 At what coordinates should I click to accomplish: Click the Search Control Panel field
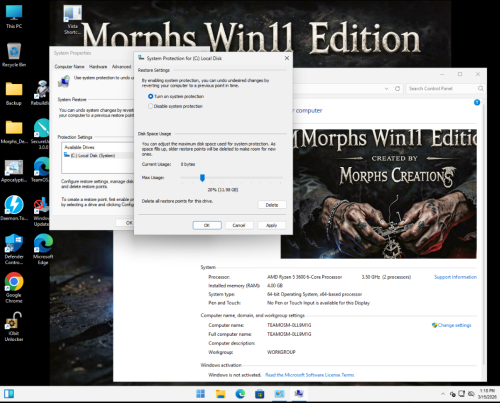442,89
